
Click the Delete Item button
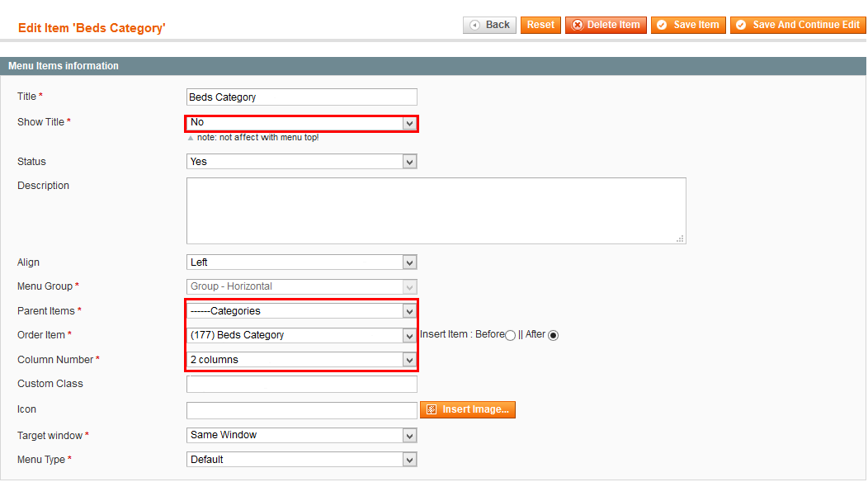[x=606, y=25]
